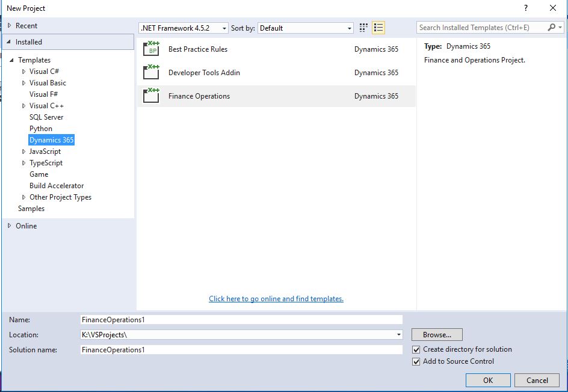Select the Samples tree node
This screenshot has height=392, width=568.
(31, 209)
